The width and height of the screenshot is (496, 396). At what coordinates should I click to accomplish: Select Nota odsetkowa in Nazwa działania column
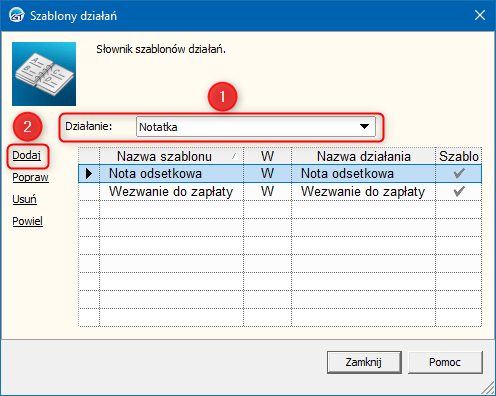coord(347,173)
